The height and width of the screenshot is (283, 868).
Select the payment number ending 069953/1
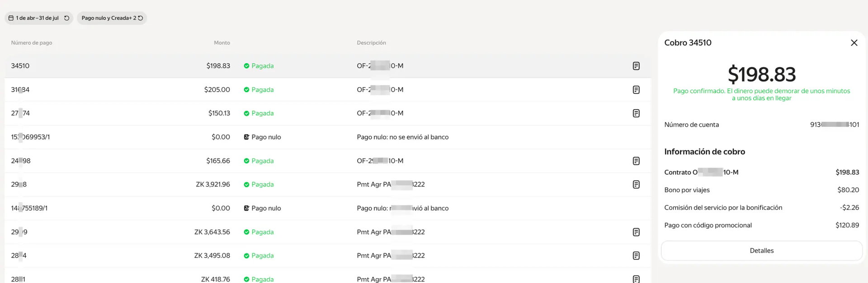point(31,137)
